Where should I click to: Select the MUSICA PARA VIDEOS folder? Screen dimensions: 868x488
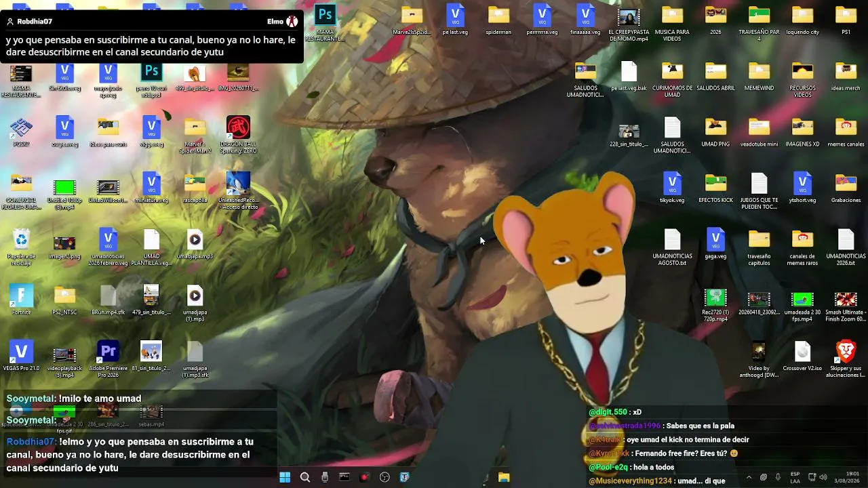672,22
